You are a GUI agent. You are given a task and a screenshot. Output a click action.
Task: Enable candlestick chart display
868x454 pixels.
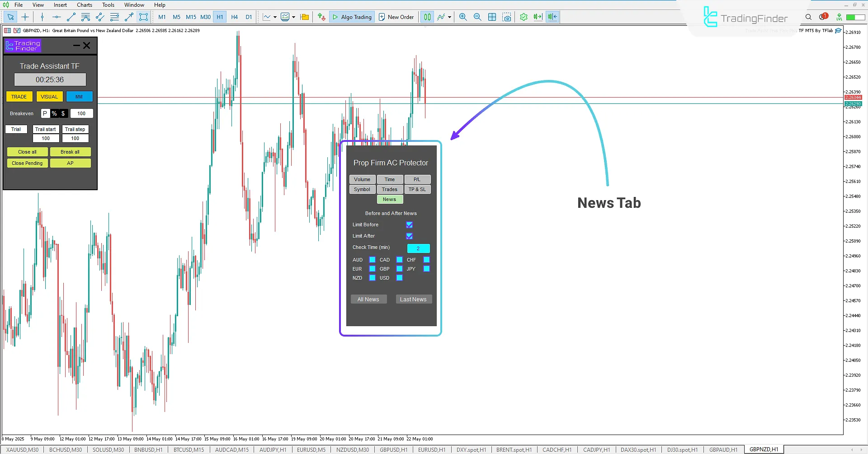click(x=427, y=17)
